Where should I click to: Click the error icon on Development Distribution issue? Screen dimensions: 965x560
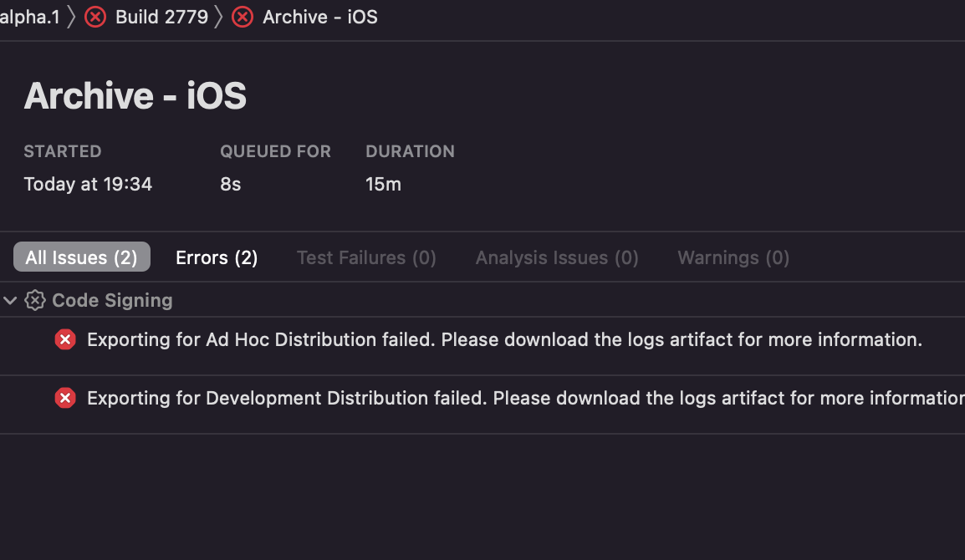coord(65,398)
